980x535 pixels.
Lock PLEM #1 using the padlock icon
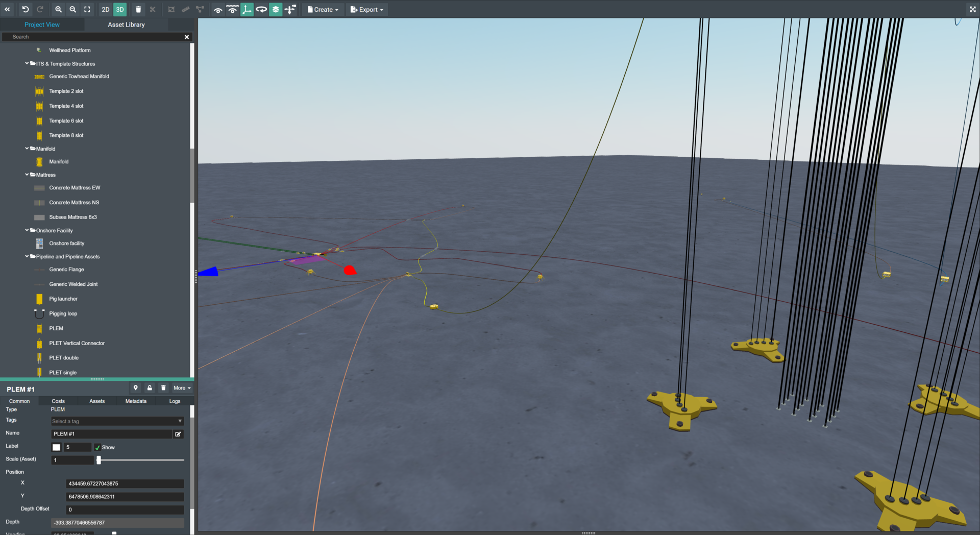point(150,388)
